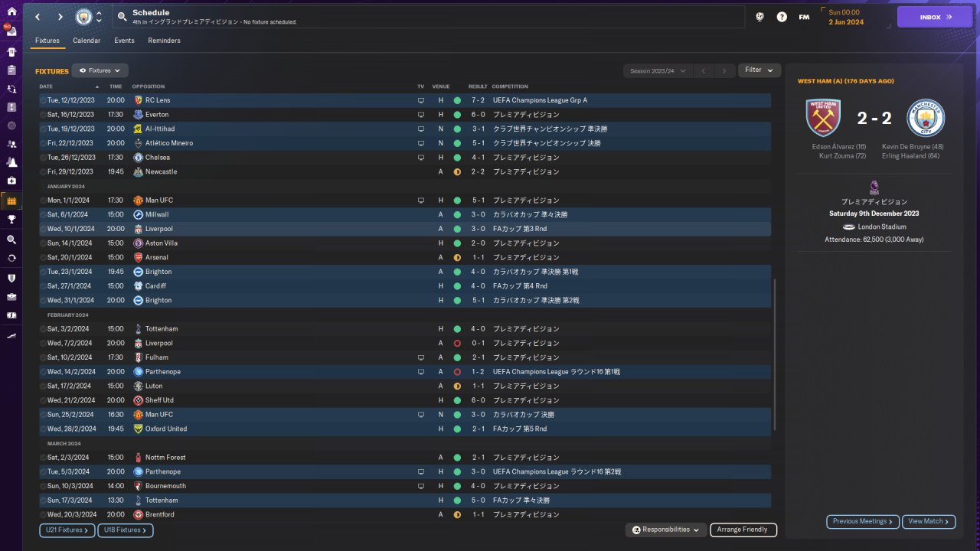
Task: Open the magnifier Scouting icon in the sidebar
Action: 11,240
